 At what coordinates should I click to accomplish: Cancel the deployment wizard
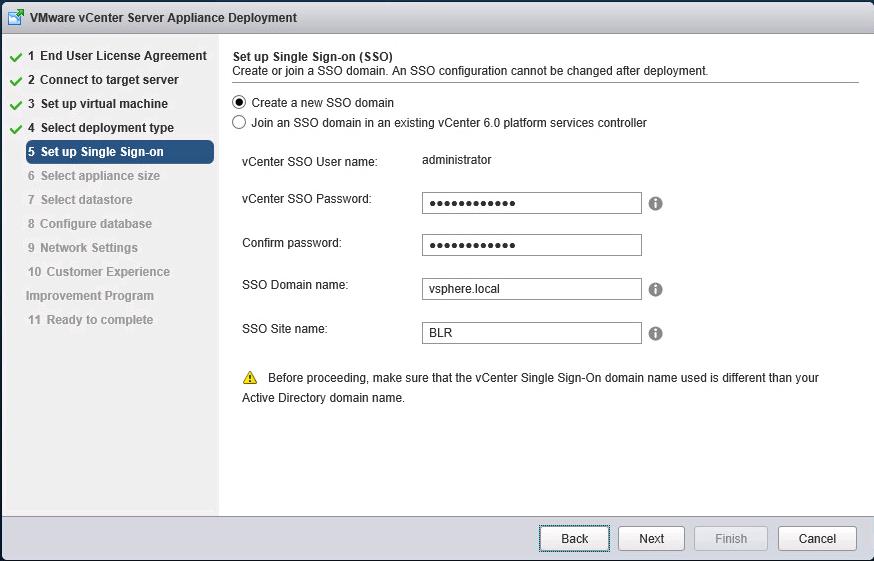point(817,538)
